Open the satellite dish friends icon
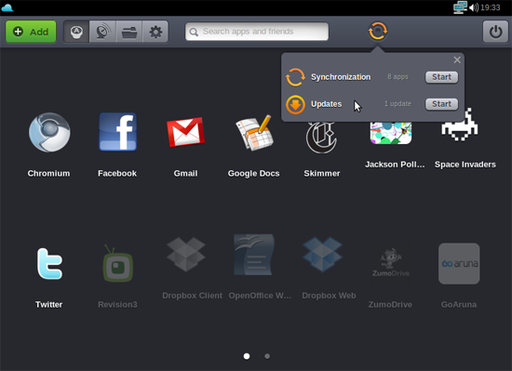The width and height of the screenshot is (512, 371). [x=102, y=32]
